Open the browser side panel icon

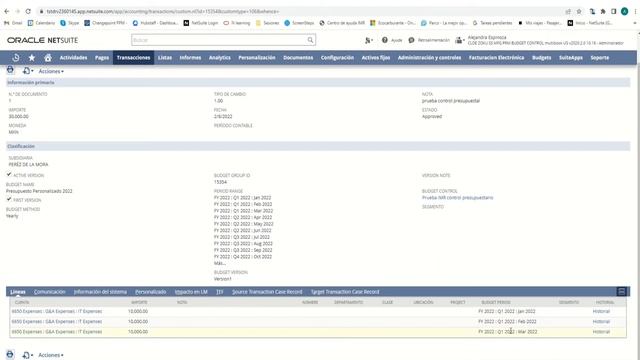tap(613, 11)
